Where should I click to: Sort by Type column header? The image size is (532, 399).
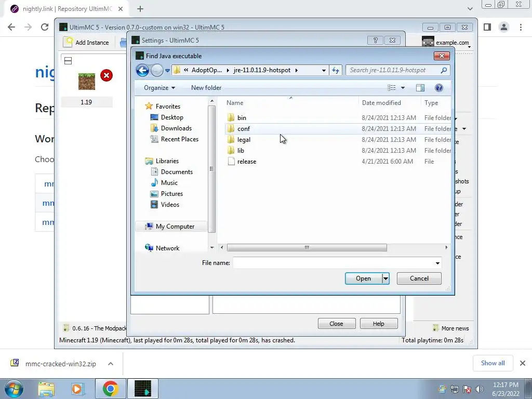[431, 103]
